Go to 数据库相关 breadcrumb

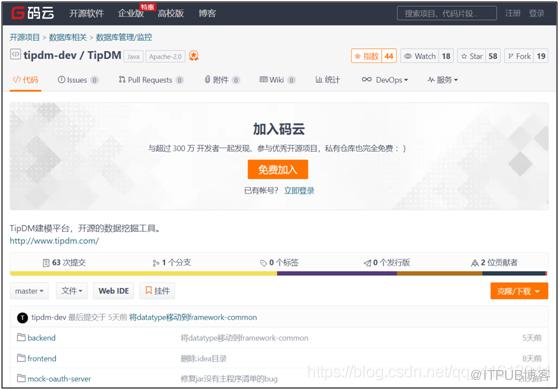pos(68,37)
